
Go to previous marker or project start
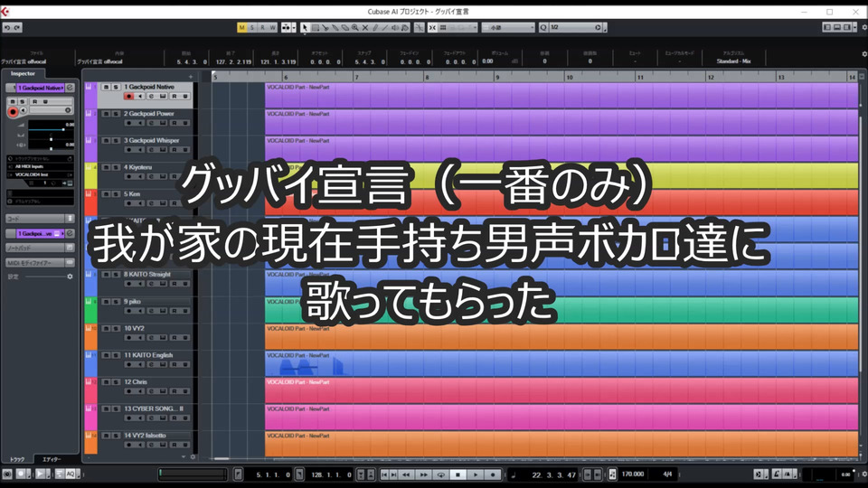coord(384,474)
